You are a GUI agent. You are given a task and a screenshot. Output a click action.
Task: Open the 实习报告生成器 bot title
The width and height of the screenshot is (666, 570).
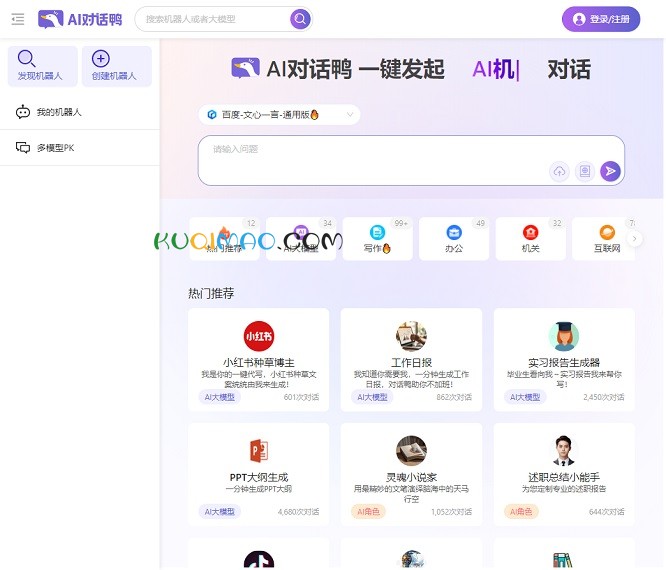pyautogui.click(x=564, y=362)
